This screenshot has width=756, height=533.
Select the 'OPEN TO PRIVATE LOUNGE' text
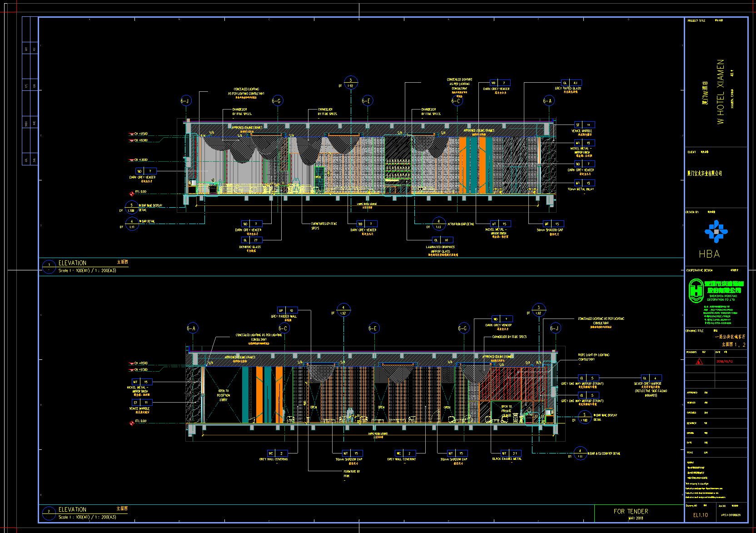(507, 411)
